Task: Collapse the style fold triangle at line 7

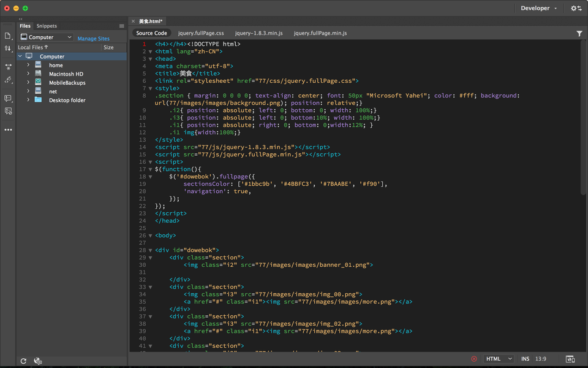Action: [151, 88]
